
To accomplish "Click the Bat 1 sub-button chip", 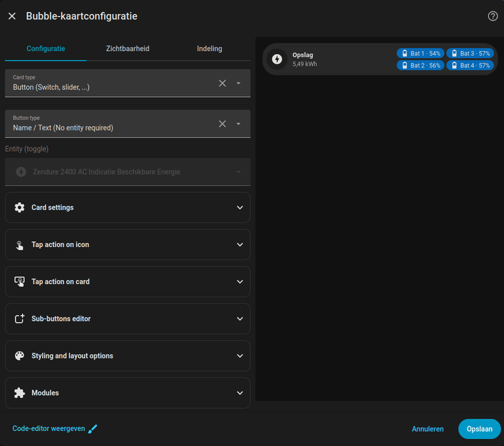I will [x=420, y=54].
